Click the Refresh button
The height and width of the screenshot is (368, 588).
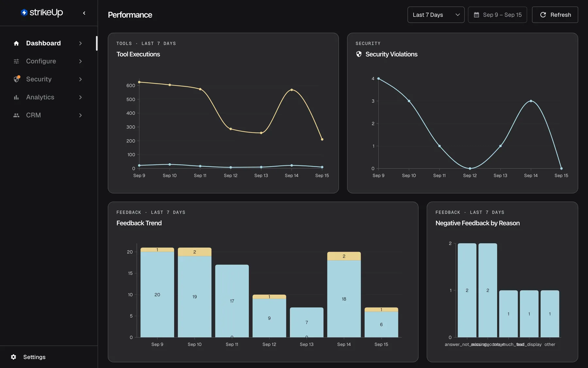[x=555, y=15]
